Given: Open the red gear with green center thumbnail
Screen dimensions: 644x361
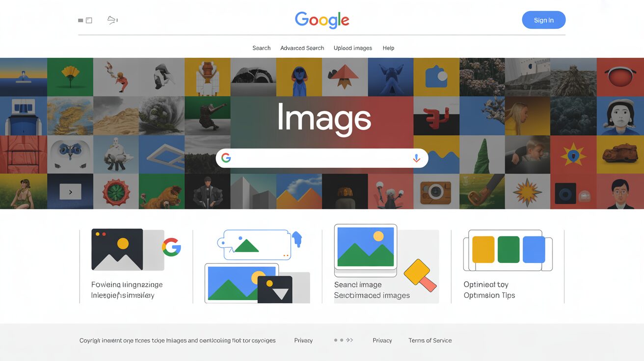Looking at the screenshot, I should click(x=116, y=191).
